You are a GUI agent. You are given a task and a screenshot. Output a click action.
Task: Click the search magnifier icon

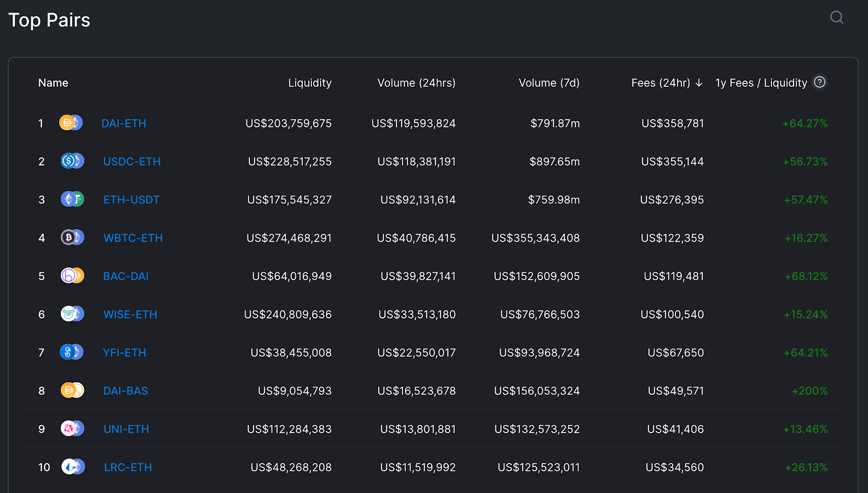coord(837,17)
